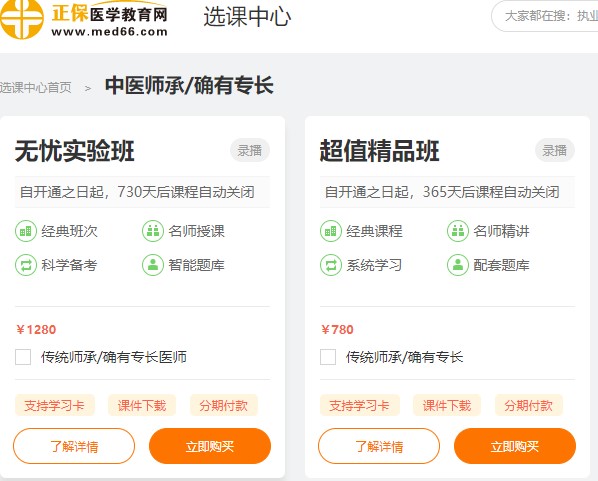Open 了解详情 for 超值精品班
The width and height of the screenshot is (598, 481).
click(x=379, y=446)
